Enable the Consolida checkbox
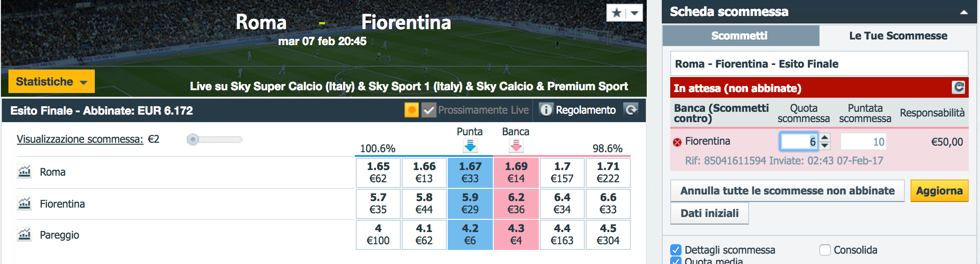 [825, 250]
